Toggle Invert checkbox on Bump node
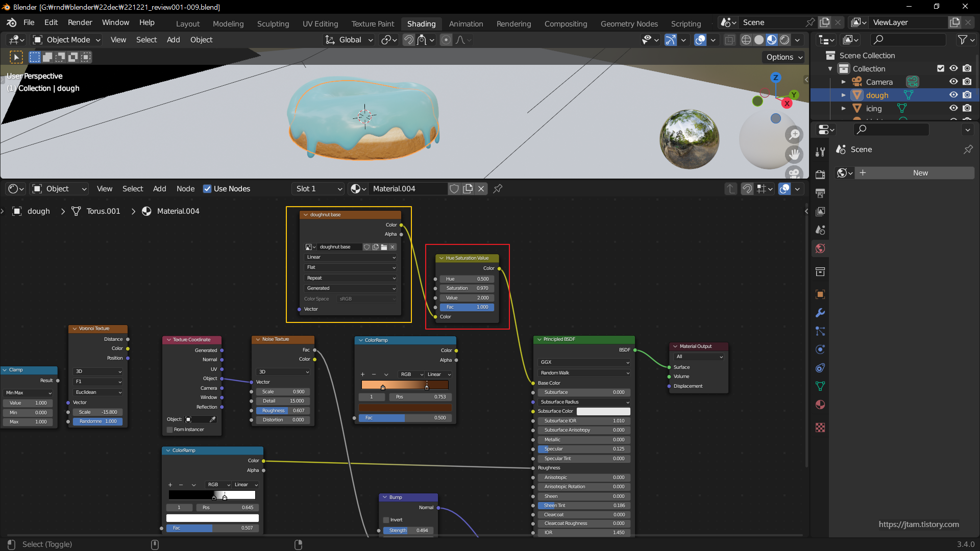980x551 pixels. click(386, 520)
